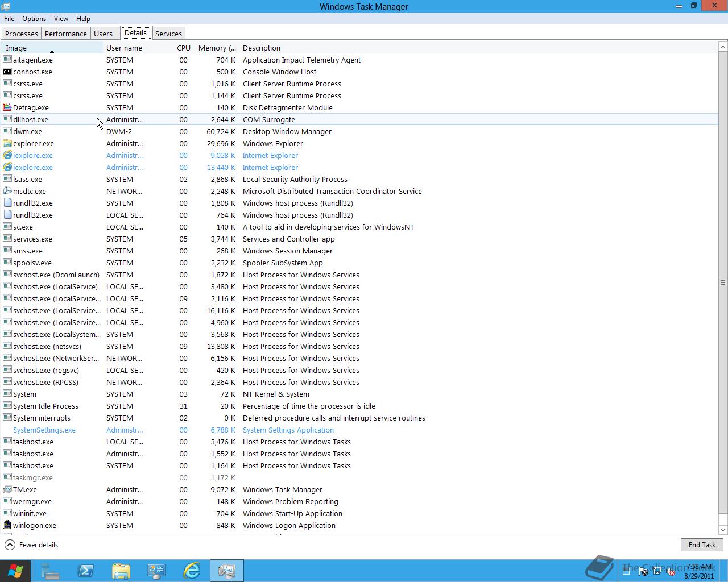Open Control Panel taskbar icon

point(156,571)
